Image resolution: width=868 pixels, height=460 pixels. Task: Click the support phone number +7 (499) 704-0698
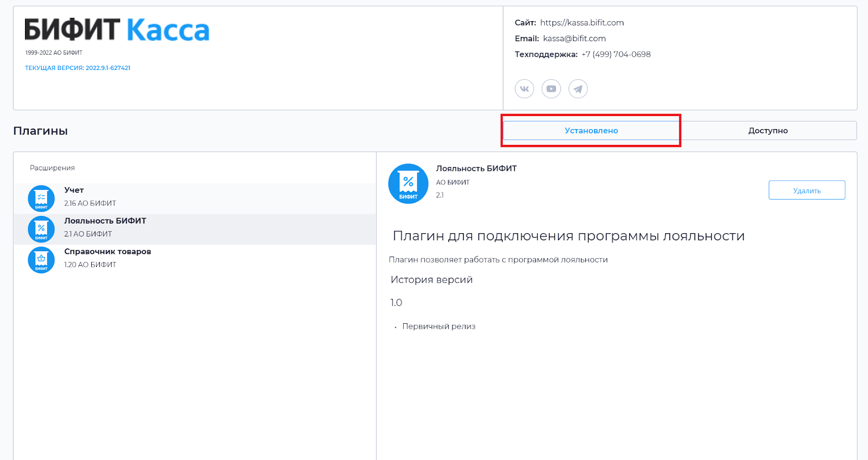[616, 54]
